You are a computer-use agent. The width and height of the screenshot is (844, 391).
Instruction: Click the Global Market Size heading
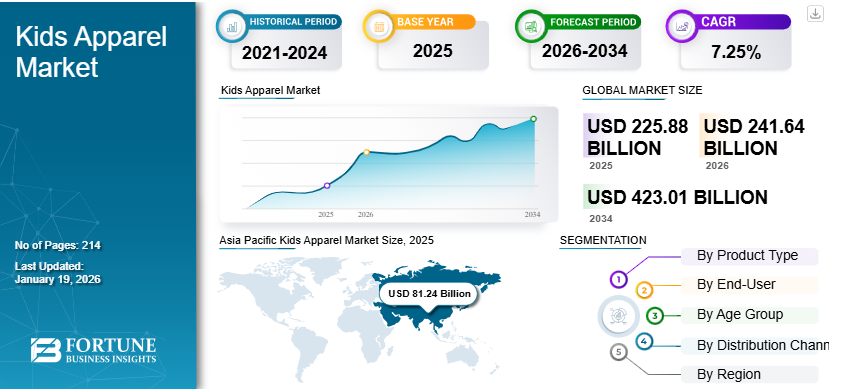pos(642,90)
